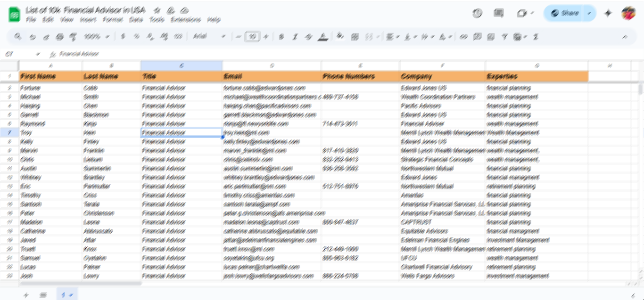Open horizontal align dropdown

392,37
